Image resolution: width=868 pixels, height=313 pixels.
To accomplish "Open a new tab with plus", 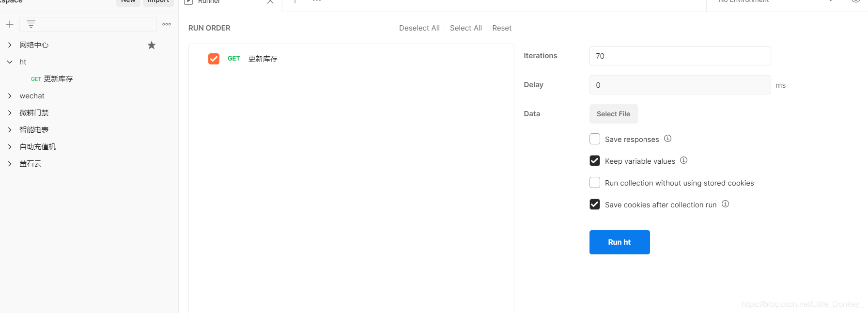I will pyautogui.click(x=295, y=1).
